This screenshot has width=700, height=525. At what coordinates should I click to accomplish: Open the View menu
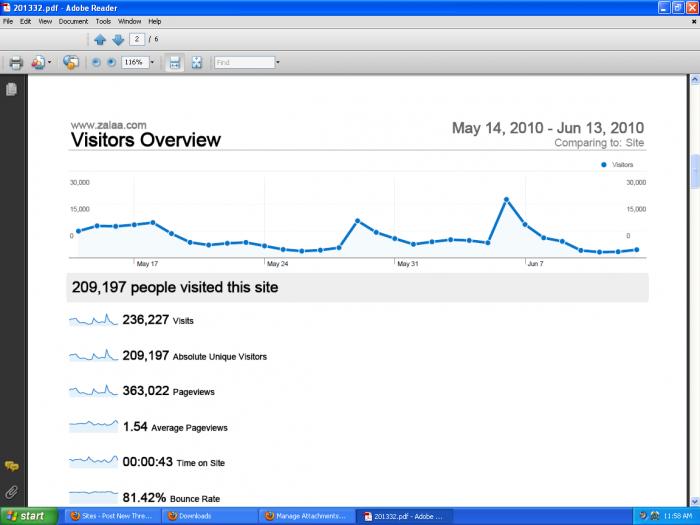pos(45,21)
